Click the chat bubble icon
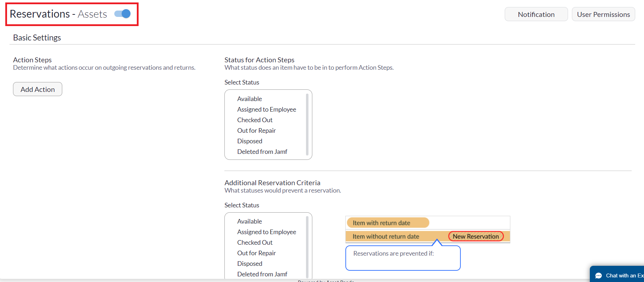 pos(599,276)
